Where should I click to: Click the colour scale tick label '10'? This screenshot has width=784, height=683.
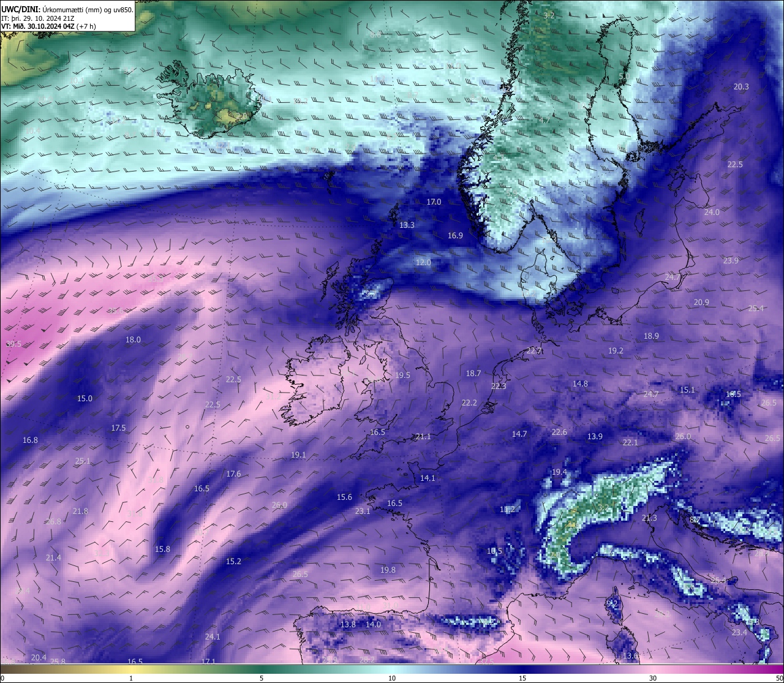tap(392, 678)
